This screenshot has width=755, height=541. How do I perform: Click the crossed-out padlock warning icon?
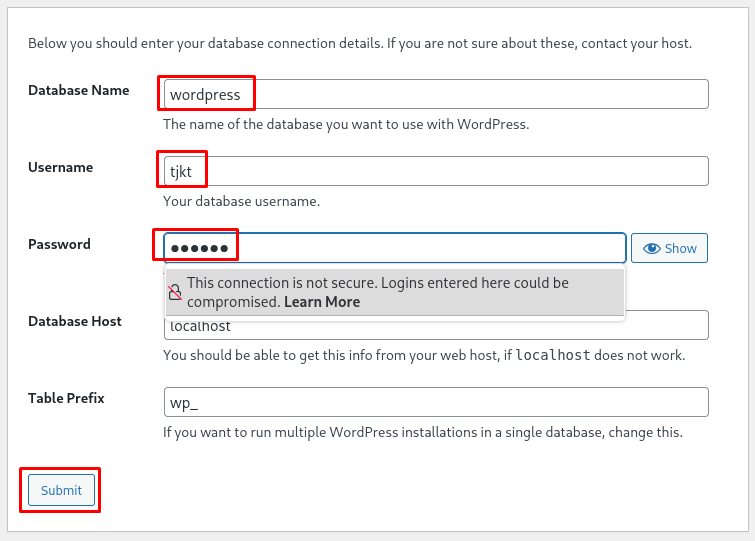pos(175,292)
